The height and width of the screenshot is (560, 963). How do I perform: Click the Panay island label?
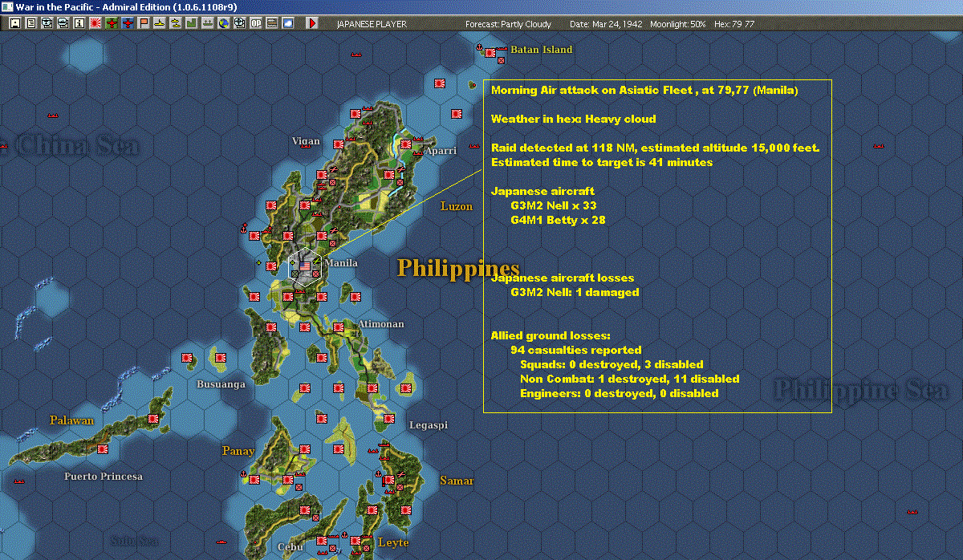coord(238,451)
